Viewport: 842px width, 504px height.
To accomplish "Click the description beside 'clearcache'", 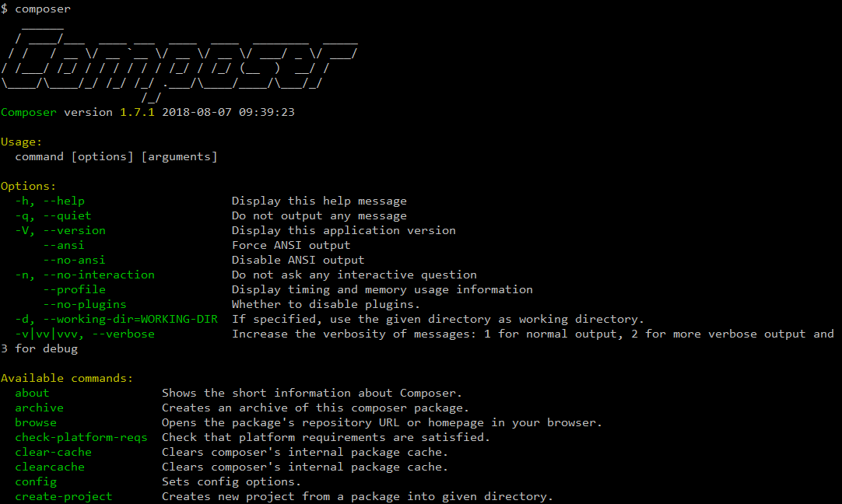I will [305, 467].
